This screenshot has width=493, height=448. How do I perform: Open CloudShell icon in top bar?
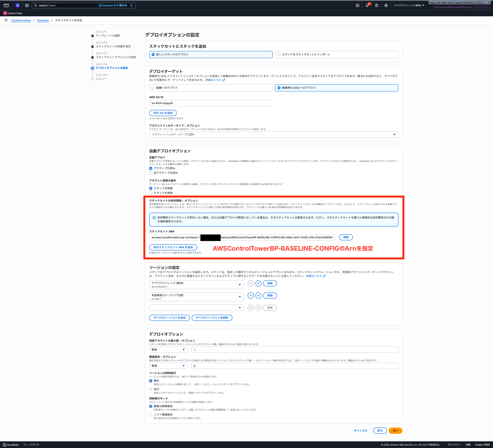[358, 5]
